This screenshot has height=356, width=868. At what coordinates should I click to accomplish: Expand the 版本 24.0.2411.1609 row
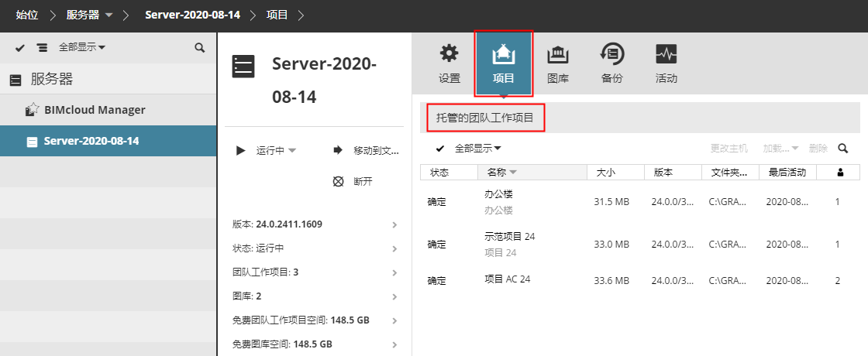tap(315, 224)
